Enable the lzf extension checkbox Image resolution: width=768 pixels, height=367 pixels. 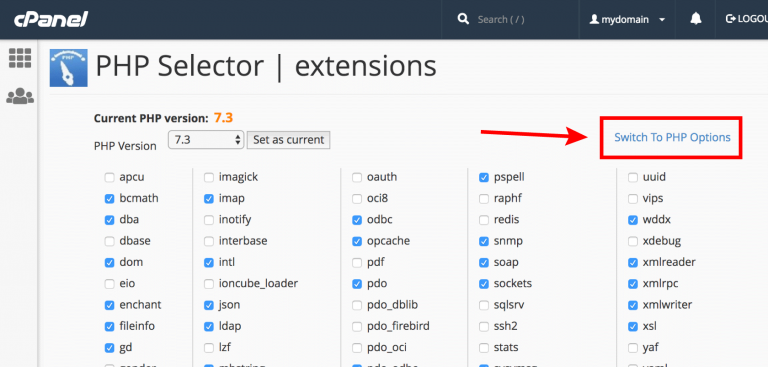coord(209,348)
